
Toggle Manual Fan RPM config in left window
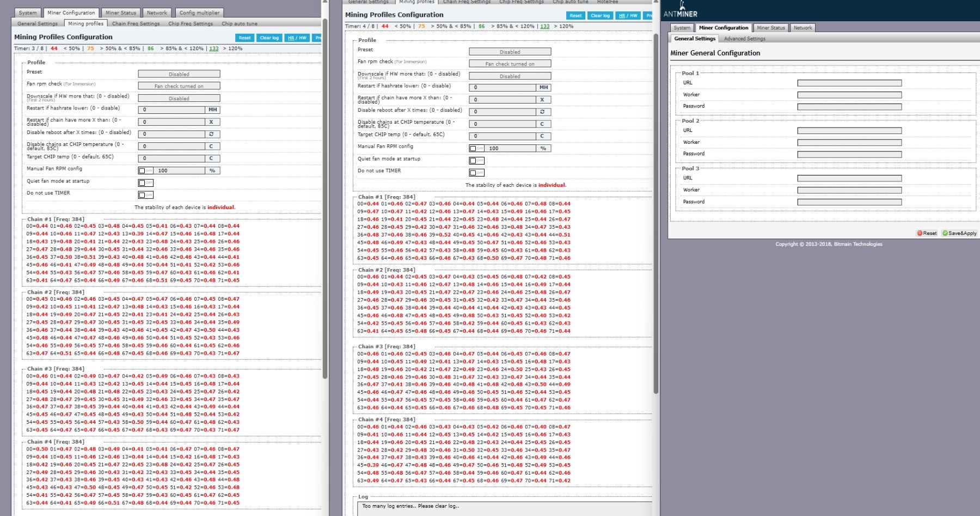pos(145,171)
